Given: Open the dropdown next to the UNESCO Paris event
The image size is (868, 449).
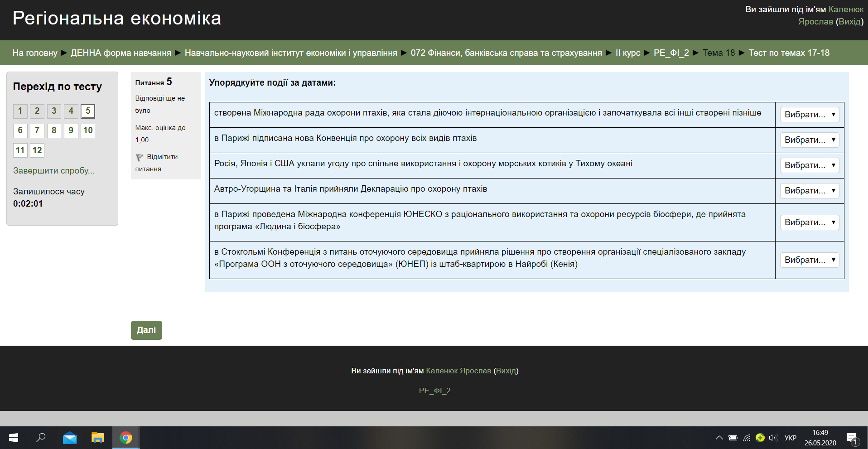Looking at the screenshot, I should [809, 222].
